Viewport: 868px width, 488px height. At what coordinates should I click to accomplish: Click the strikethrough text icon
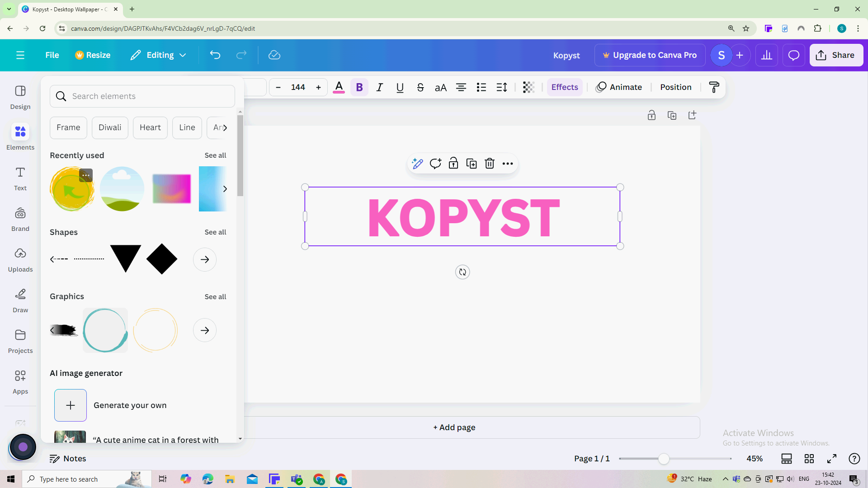pos(420,87)
